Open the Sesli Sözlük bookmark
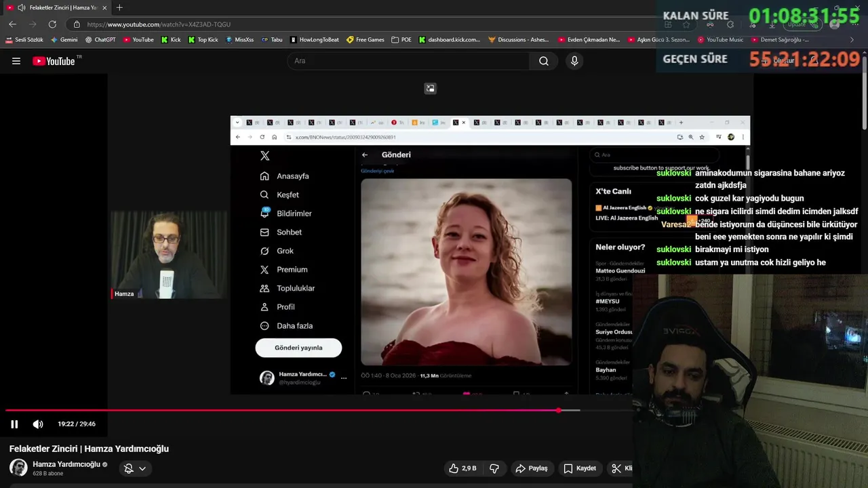The width and height of the screenshot is (868, 488). 24,40
